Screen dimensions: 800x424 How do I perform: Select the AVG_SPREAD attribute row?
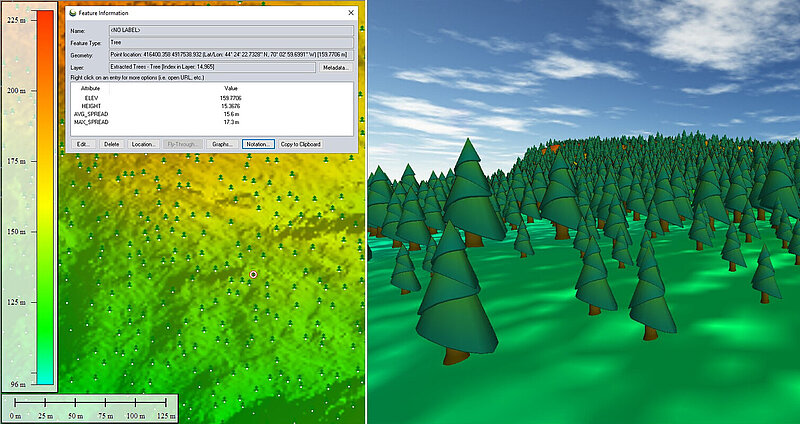click(x=91, y=114)
